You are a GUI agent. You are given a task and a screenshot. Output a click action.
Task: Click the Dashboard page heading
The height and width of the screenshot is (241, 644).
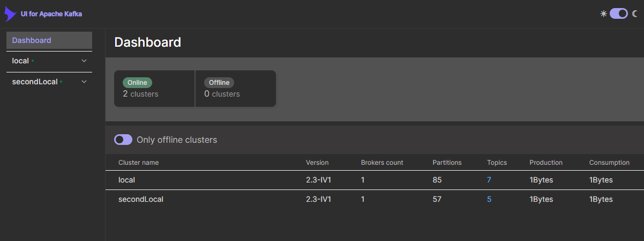tap(148, 42)
